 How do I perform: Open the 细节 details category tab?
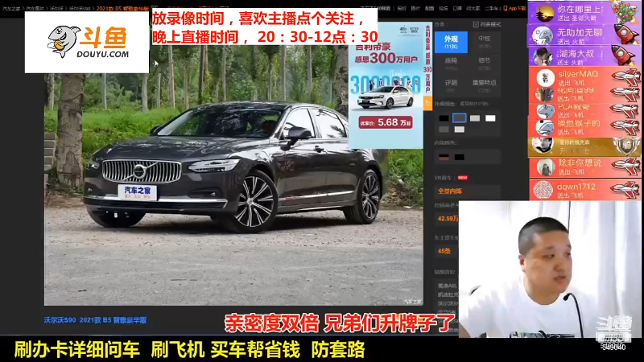pyautogui.click(x=485, y=64)
